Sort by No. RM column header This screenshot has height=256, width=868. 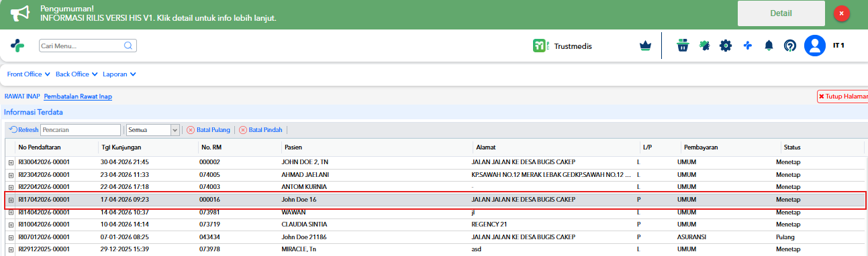pyautogui.click(x=238, y=147)
